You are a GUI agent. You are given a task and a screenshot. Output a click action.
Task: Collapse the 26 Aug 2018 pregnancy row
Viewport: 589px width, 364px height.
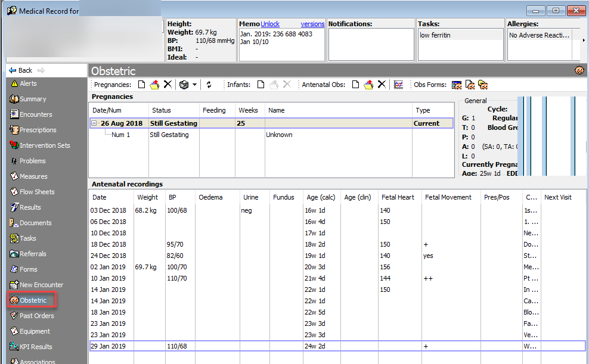pyautogui.click(x=94, y=123)
